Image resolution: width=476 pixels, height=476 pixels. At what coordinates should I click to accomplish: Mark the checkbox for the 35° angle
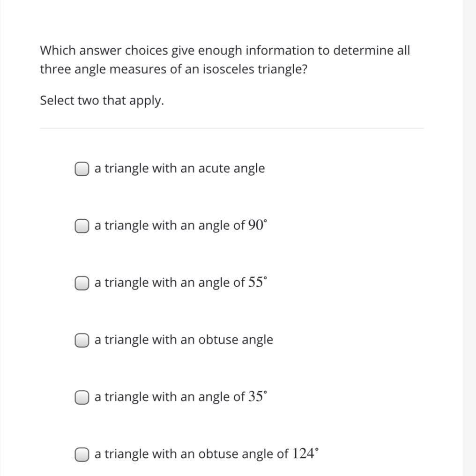click(x=82, y=397)
